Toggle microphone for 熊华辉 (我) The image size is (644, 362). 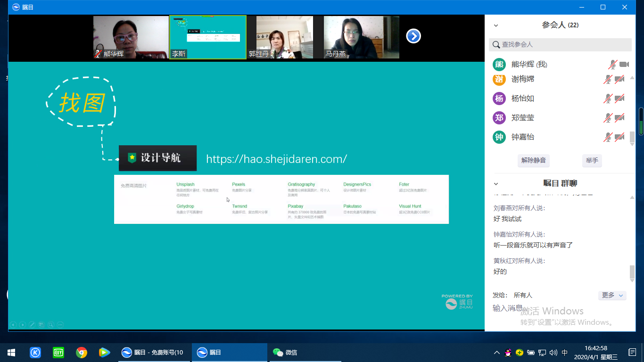click(612, 65)
